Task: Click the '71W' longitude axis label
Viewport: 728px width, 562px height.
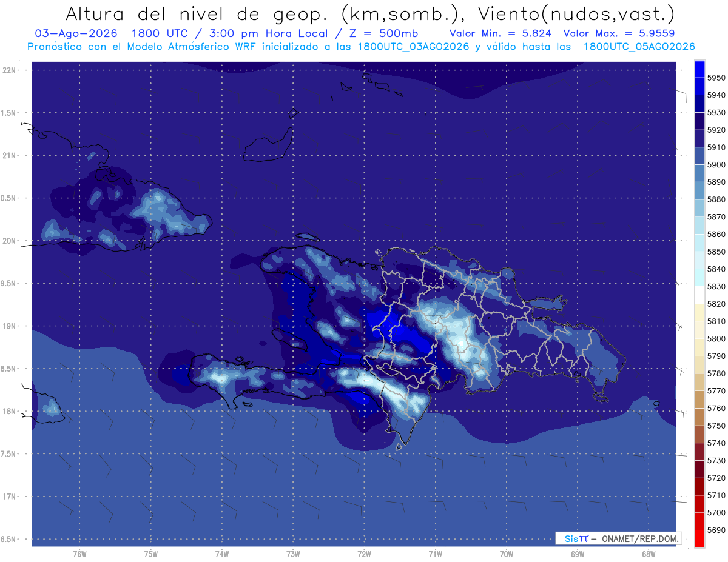Action: 435,554
